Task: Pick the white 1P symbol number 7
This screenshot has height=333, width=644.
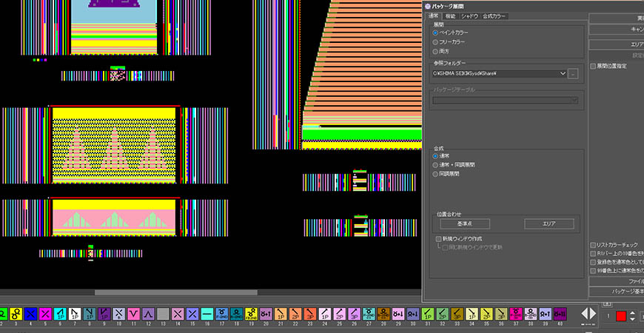Action: tap(75, 314)
